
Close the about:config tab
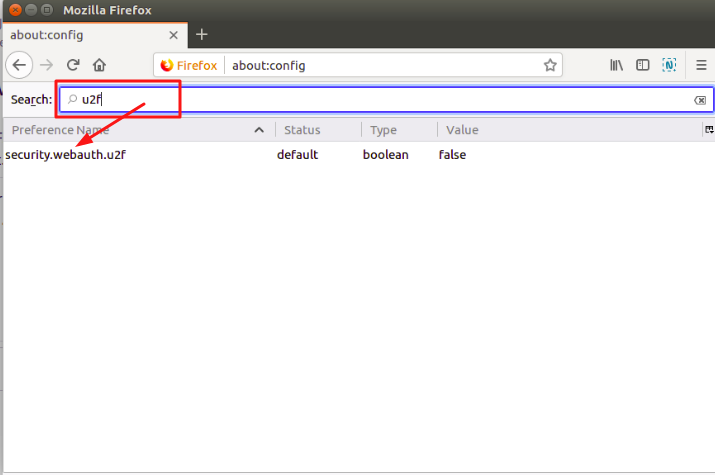pyautogui.click(x=173, y=35)
